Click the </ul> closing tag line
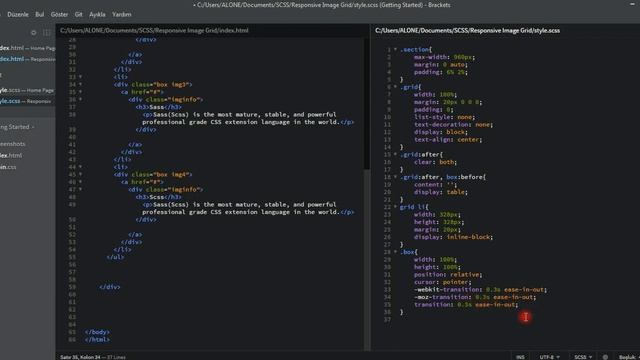This screenshot has width=640, height=360. [115, 257]
